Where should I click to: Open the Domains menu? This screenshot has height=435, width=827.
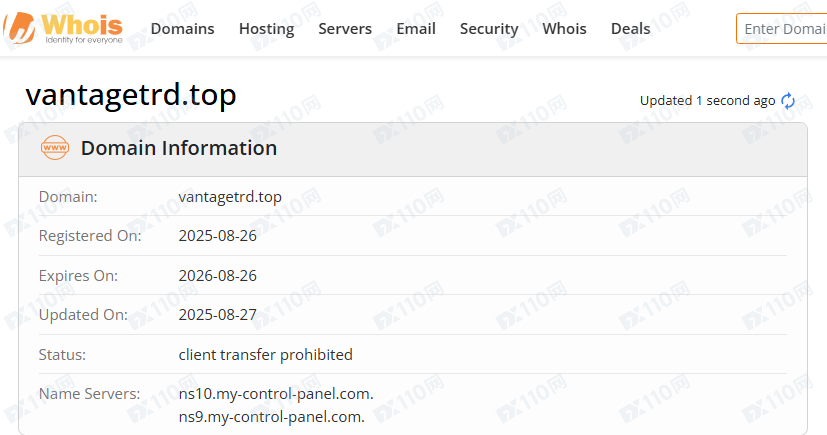[x=182, y=29]
